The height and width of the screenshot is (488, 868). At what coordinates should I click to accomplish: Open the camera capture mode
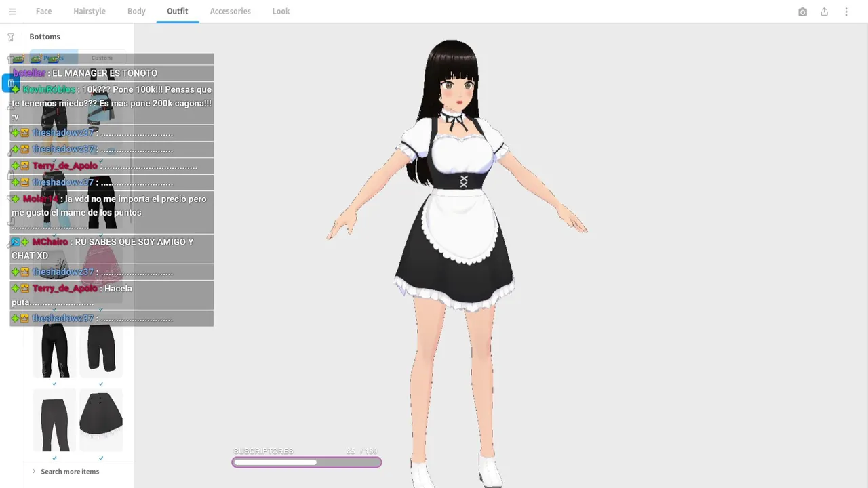803,12
